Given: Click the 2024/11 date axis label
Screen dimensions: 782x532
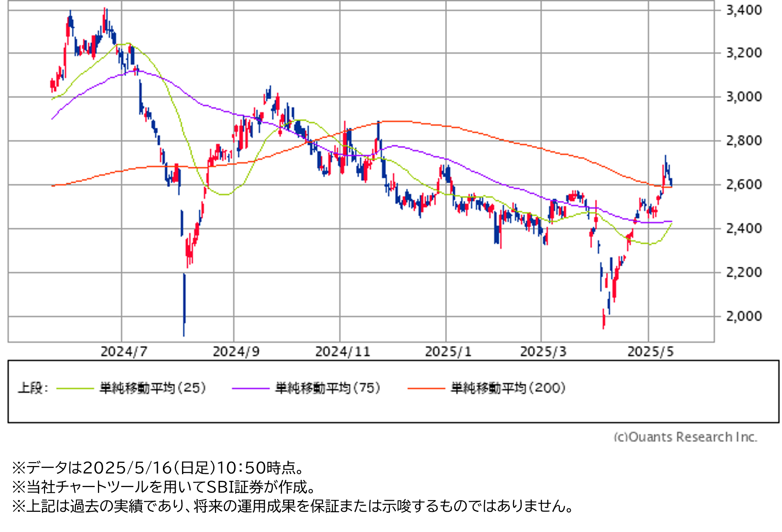Looking at the screenshot, I should (342, 352).
